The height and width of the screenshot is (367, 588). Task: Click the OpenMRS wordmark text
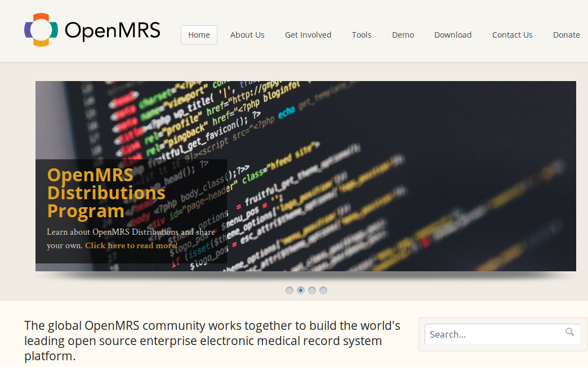pos(113,30)
